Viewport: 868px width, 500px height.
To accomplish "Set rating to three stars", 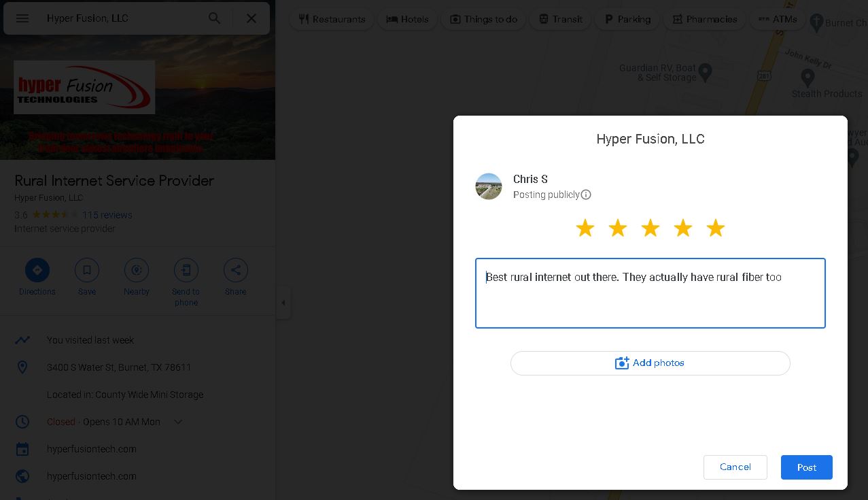I will point(650,228).
